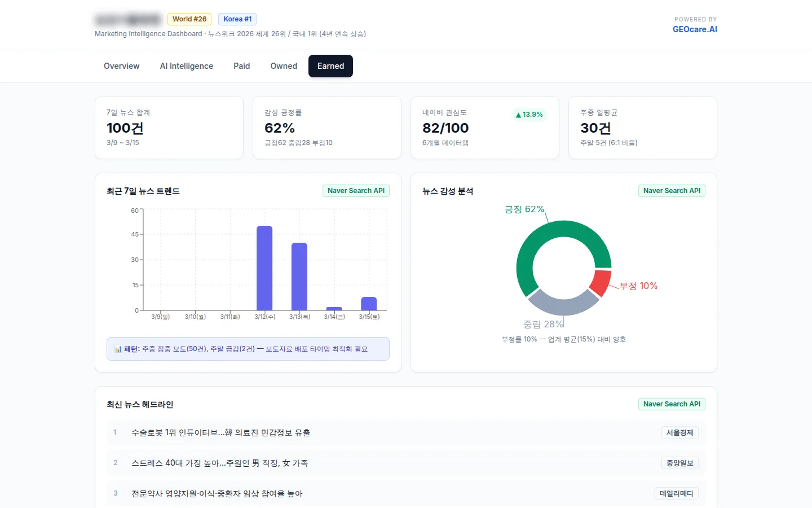
Task: Click Naver Search API badge in 뉴스 트렌드 panel
Action: click(356, 191)
